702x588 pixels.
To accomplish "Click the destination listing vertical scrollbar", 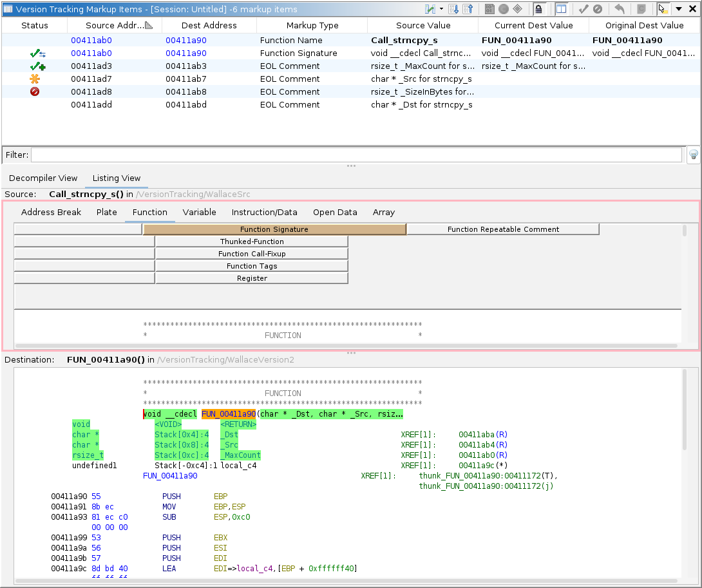I will pyautogui.click(x=685, y=409).
